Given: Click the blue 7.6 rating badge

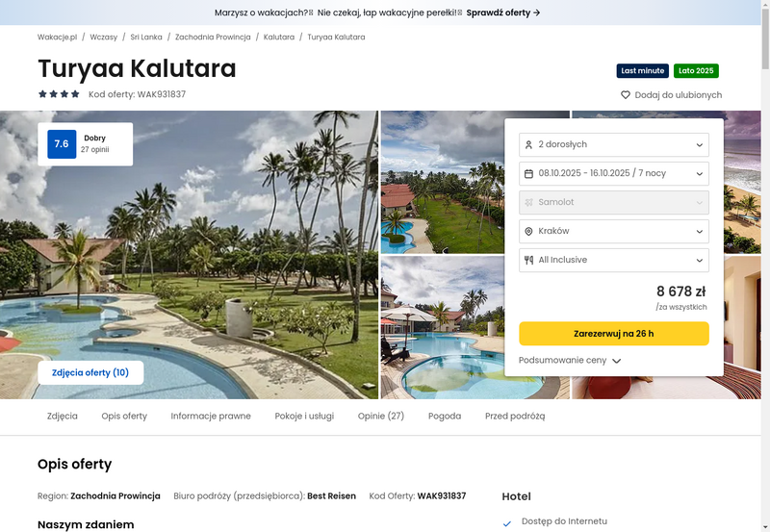Looking at the screenshot, I should tap(62, 143).
